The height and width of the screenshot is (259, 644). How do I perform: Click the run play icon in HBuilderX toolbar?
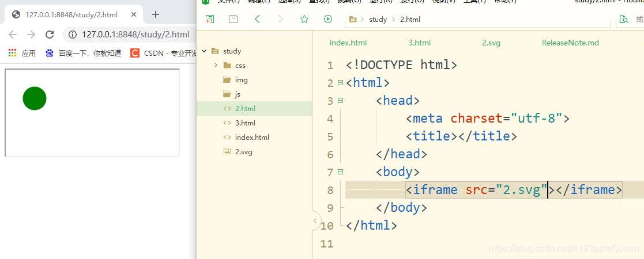[327, 19]
